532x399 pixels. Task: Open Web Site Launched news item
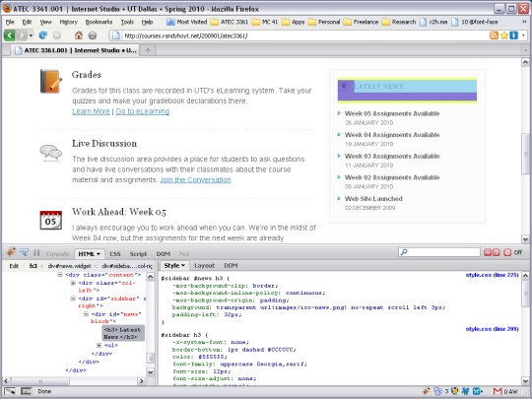coord(373,199)
